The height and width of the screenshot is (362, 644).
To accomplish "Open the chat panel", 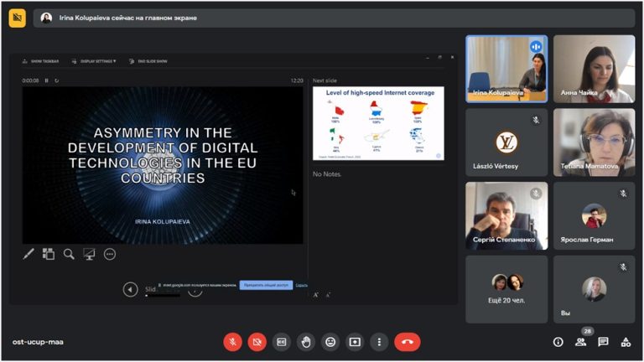I will [x=604, y=342].
